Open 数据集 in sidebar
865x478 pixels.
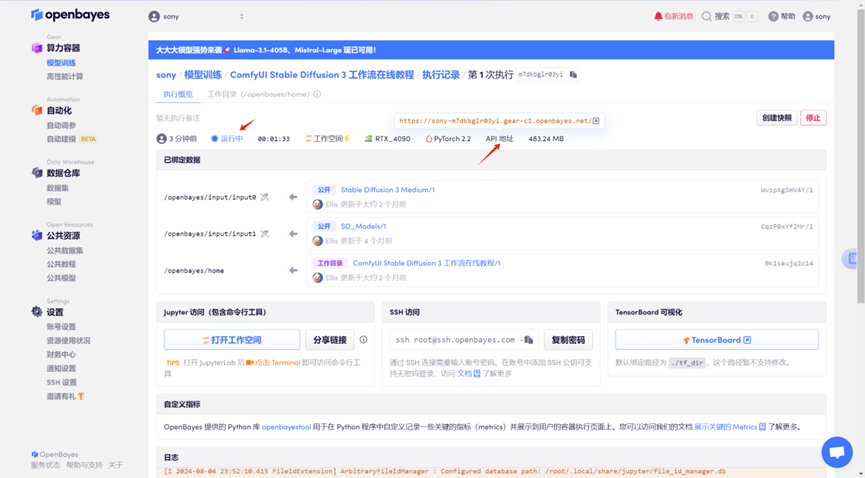tap(57, 188)
